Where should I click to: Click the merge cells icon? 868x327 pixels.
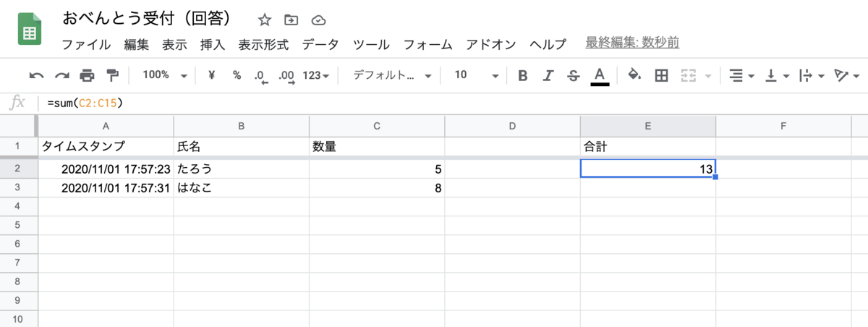688,75
